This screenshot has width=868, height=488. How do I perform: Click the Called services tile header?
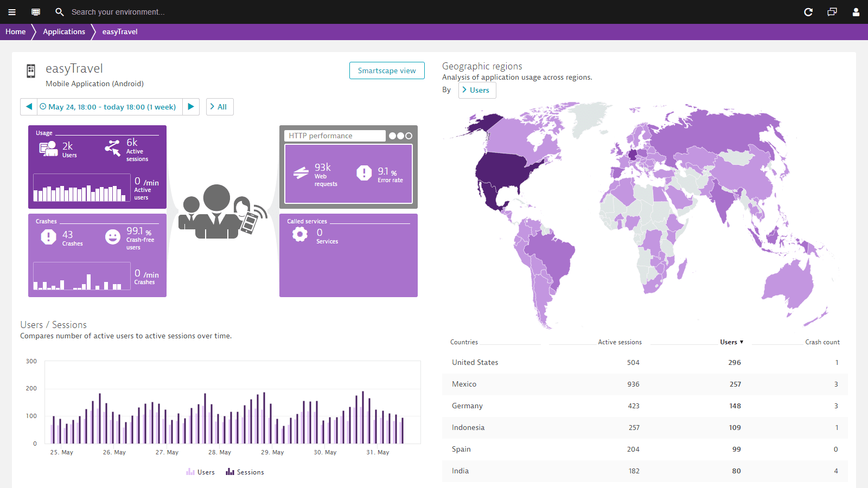click(x=307, y=221)
